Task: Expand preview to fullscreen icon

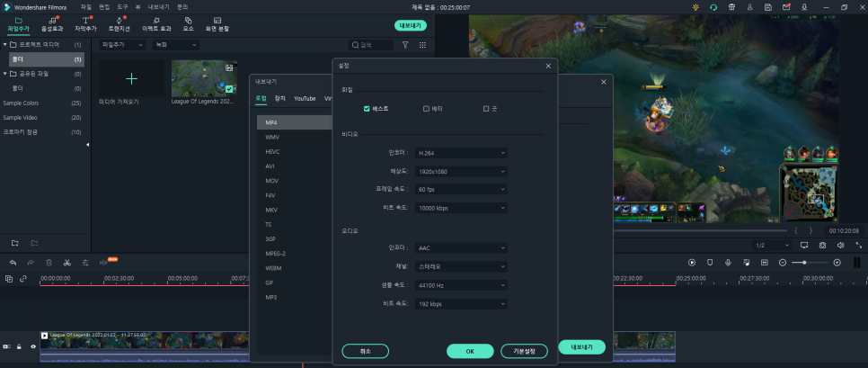Action: point(859,245)
